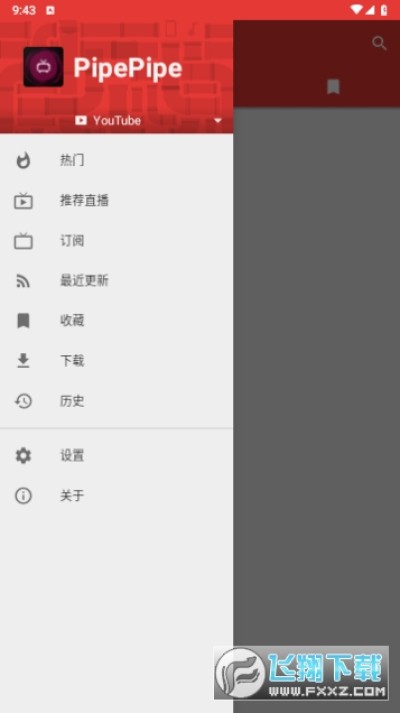This screenshot has width=400, height=713.
Task: Tap the bookmark icon beside 收藏
Action: (23, 321)
